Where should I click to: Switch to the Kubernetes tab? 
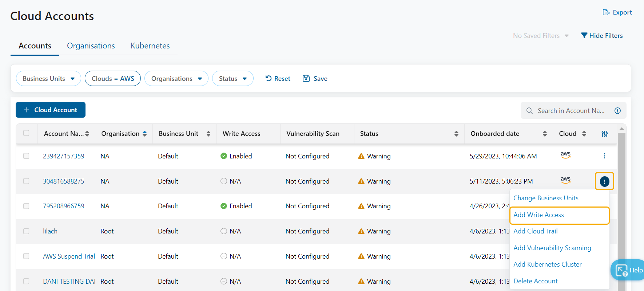pyautogui.click(x=150, y=46)
